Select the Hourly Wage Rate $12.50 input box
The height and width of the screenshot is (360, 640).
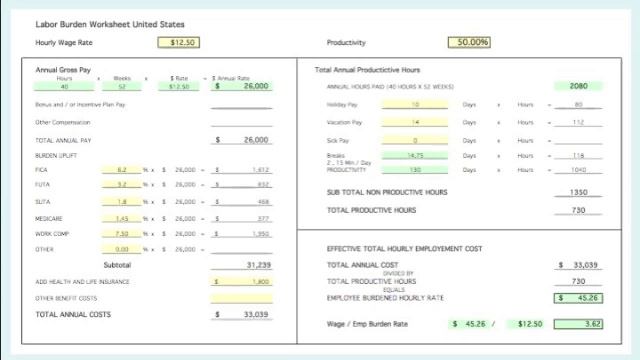point(179,42)
